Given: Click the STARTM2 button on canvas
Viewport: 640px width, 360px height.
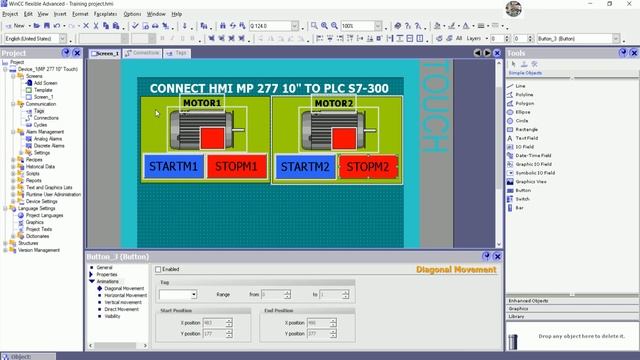Looking at the screenshot, I should (x=305, y=167).
